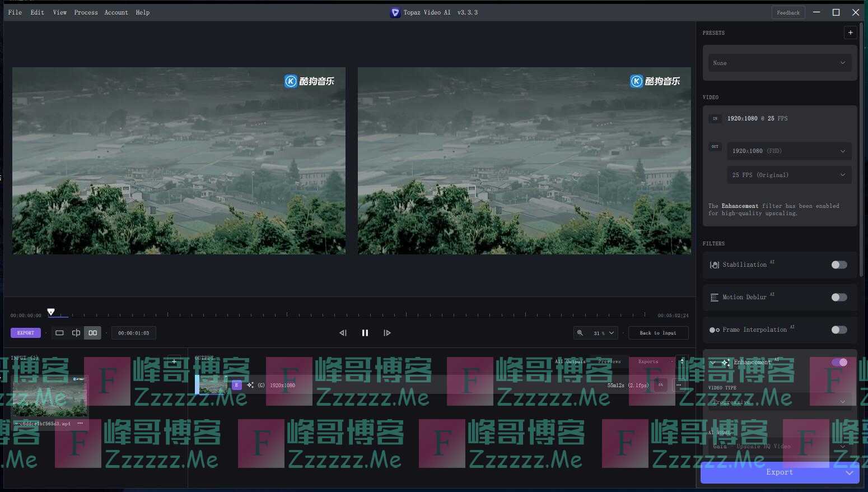868x492 pixels.
Task: Click the Back to Input button
Action: (658, 333)
